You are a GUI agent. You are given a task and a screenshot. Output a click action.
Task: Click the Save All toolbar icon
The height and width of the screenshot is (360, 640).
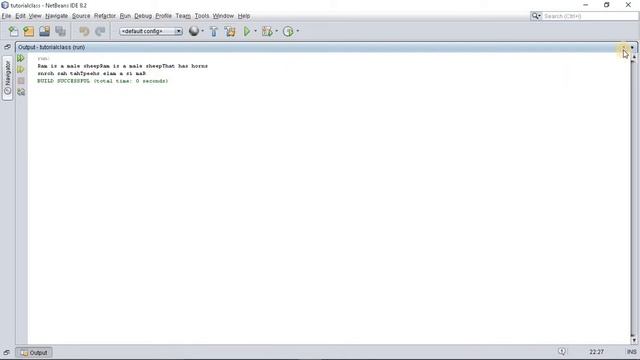60,31
